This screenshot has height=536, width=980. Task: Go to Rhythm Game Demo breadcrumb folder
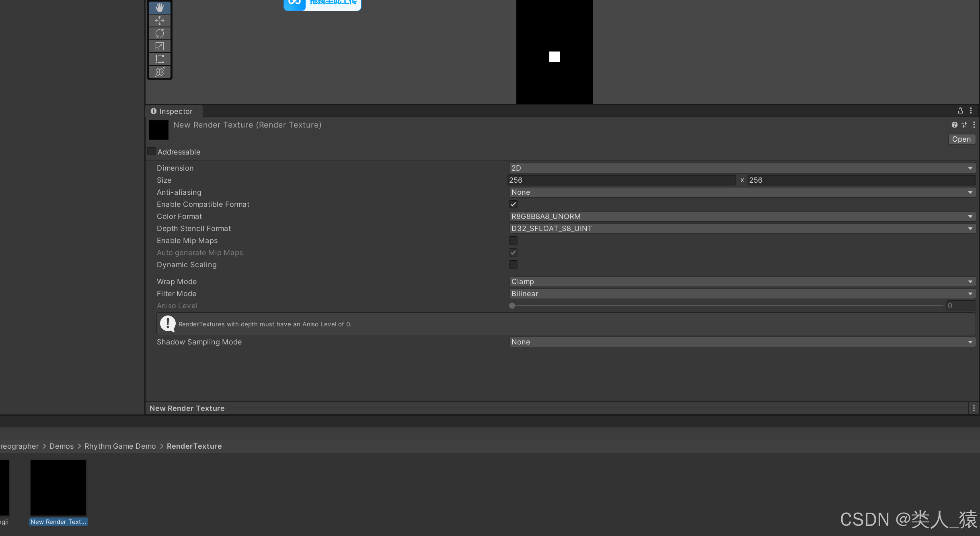[x=120, y=446]
